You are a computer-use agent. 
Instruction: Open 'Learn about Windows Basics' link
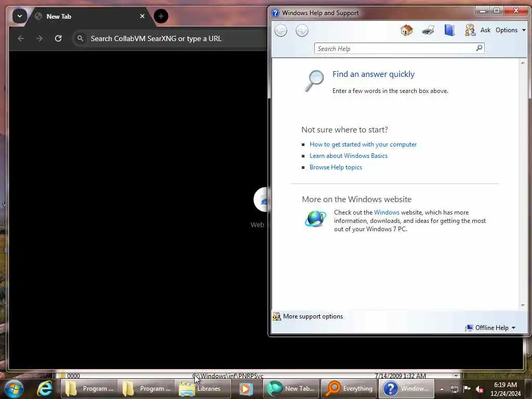pyautogui.click(x=349, y=156)
